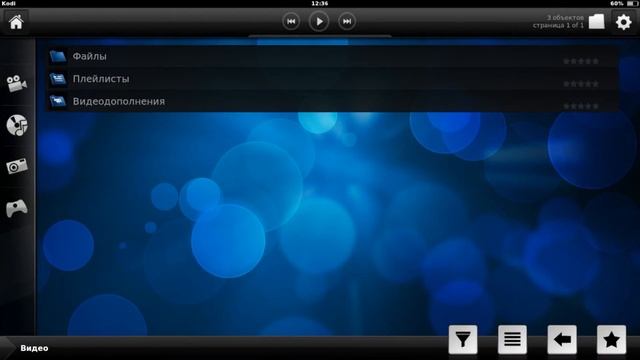Click the Плейлисты playlist folder icon
Screen dimensions: 640x360
point(58,79)
